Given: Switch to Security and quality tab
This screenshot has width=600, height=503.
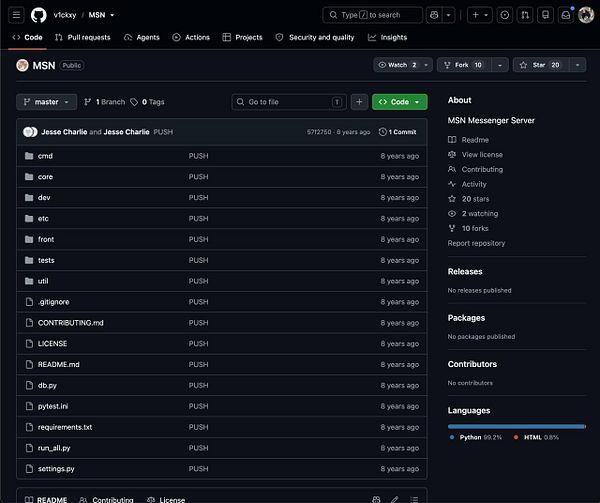Looking at the screenshot, I should point(315,37).
